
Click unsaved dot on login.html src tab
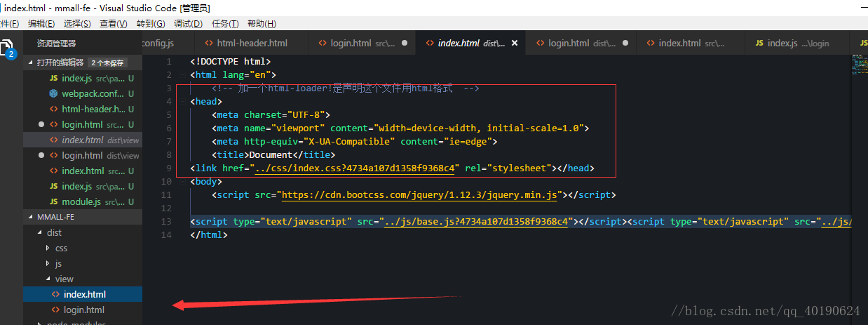point(405,43)
